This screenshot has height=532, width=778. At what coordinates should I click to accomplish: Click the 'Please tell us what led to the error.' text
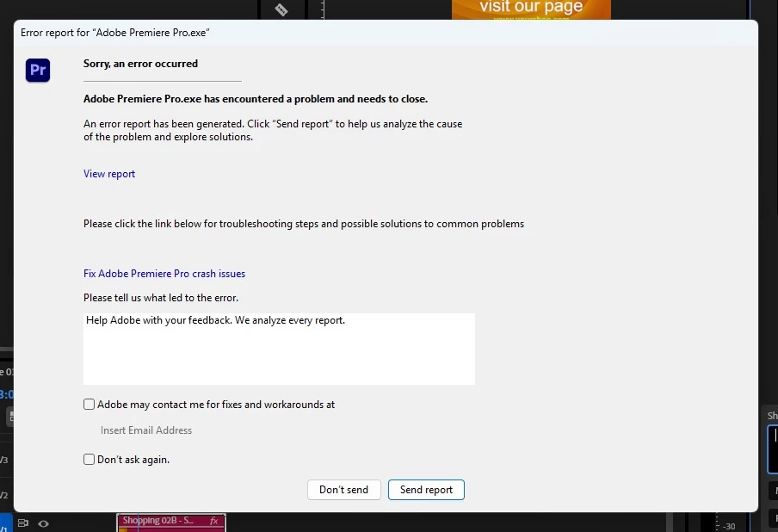(x=161, y=298)
